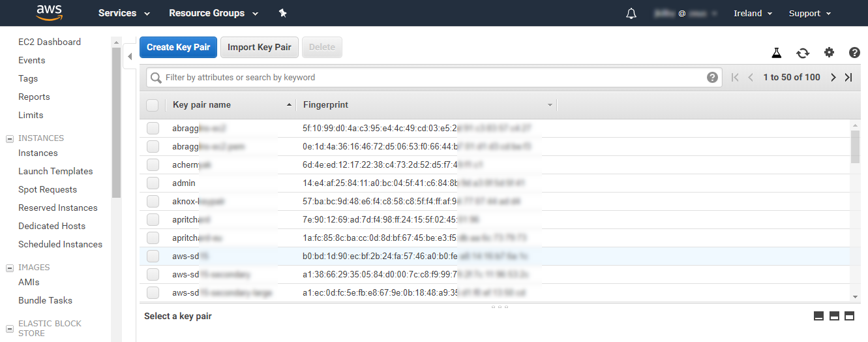Open the AWS home logo

(50, 12)
